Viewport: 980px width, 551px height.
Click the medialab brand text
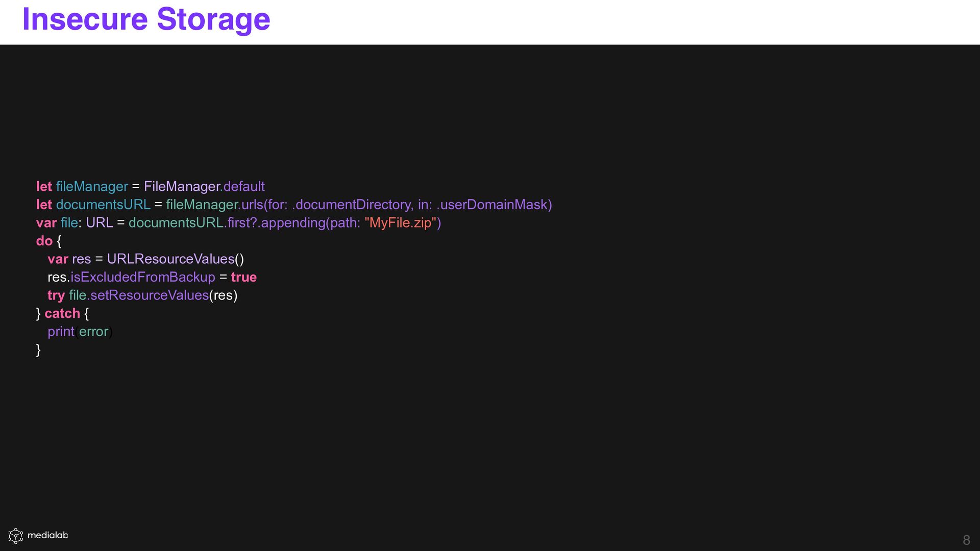[x=47, y=535]
